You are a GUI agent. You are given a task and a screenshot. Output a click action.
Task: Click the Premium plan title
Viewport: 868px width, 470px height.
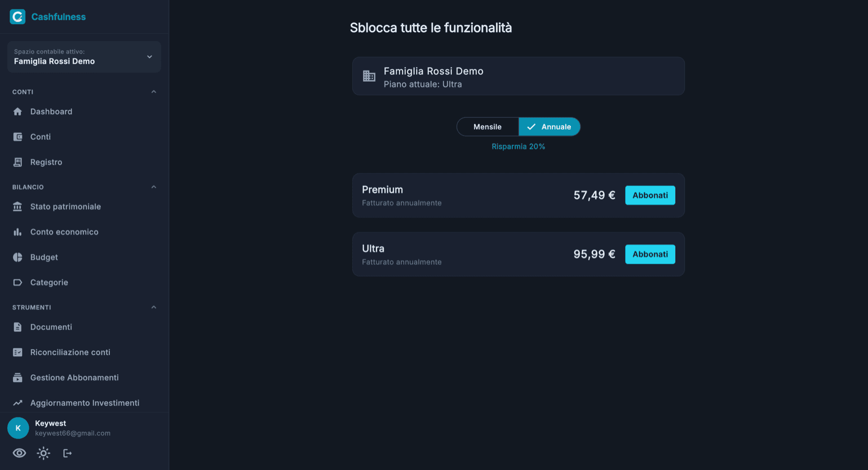click(x=382, y=190)
